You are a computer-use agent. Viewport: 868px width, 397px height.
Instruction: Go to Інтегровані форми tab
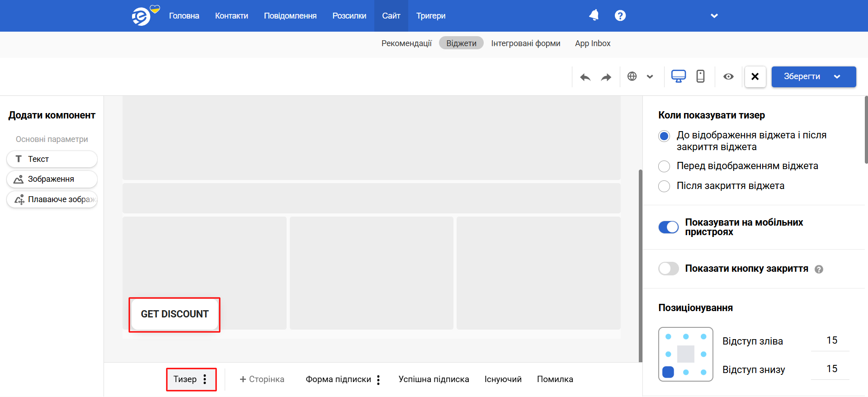[x=526, y=43]
